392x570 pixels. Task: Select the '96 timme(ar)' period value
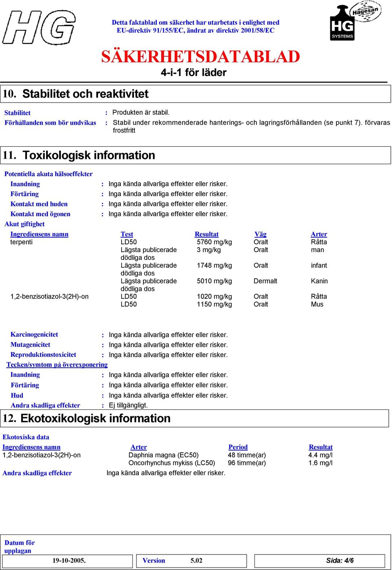[x=247, y=463]
